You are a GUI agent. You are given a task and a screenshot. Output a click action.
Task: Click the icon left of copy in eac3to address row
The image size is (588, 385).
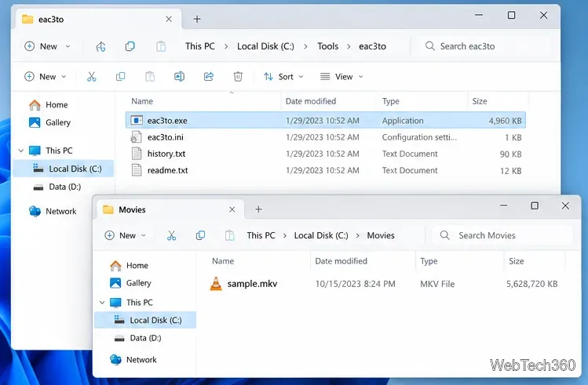[x=100, y=46]
